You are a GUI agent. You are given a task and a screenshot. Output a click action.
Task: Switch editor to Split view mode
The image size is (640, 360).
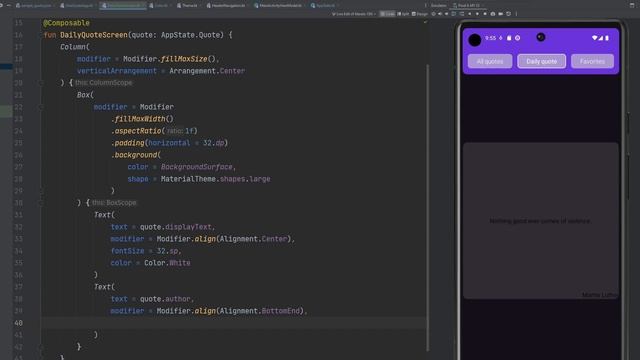coord(402,14)
